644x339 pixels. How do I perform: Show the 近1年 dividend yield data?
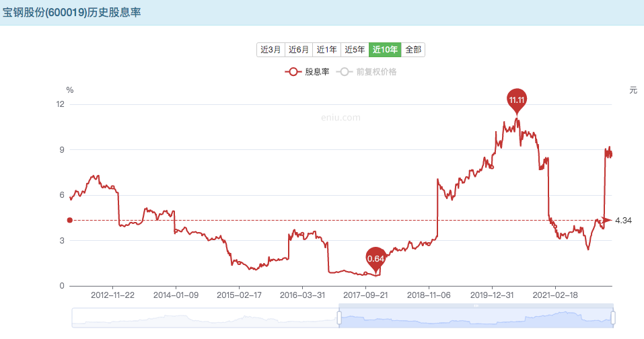tap(326, 49)
